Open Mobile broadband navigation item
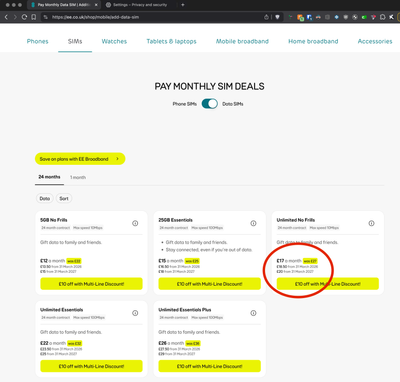Screen dimensions: 400x382 [242, 41]
